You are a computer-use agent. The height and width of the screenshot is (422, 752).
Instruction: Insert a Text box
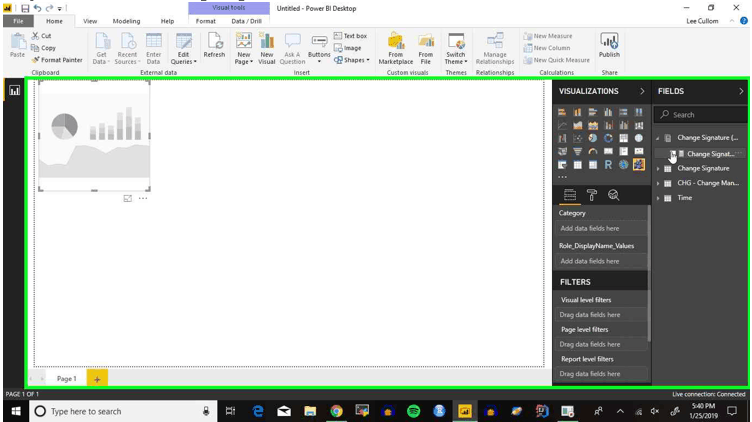[x=350, y=36]
